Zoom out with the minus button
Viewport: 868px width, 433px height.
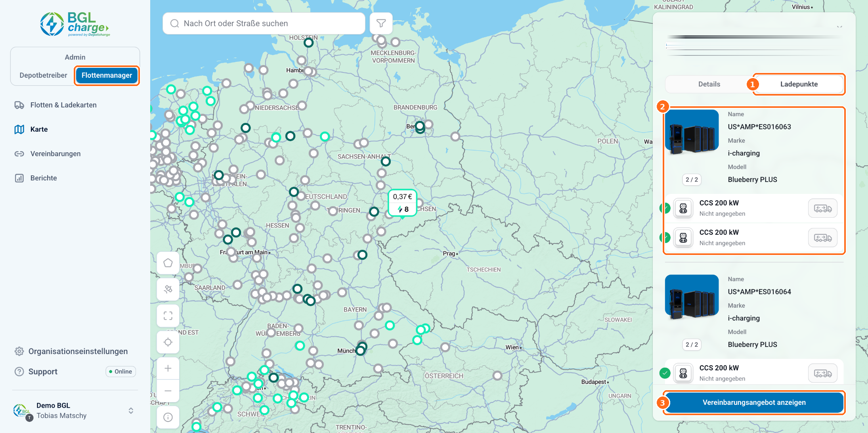168,391
